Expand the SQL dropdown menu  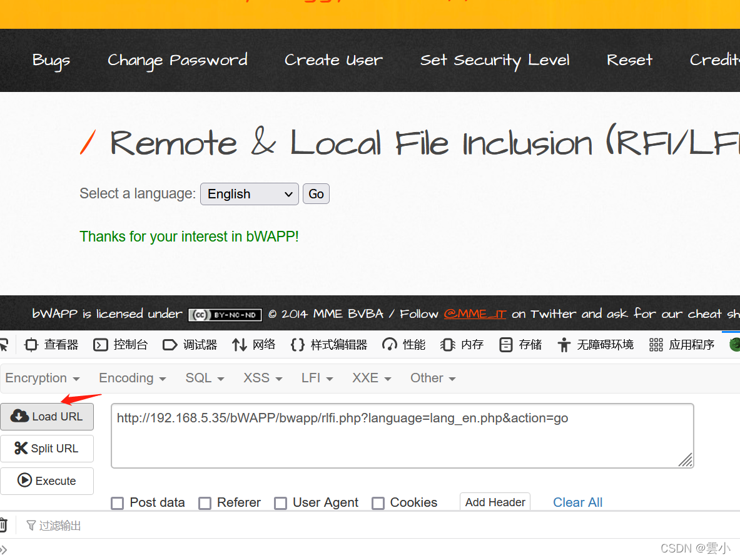click(x=205, y=378)
